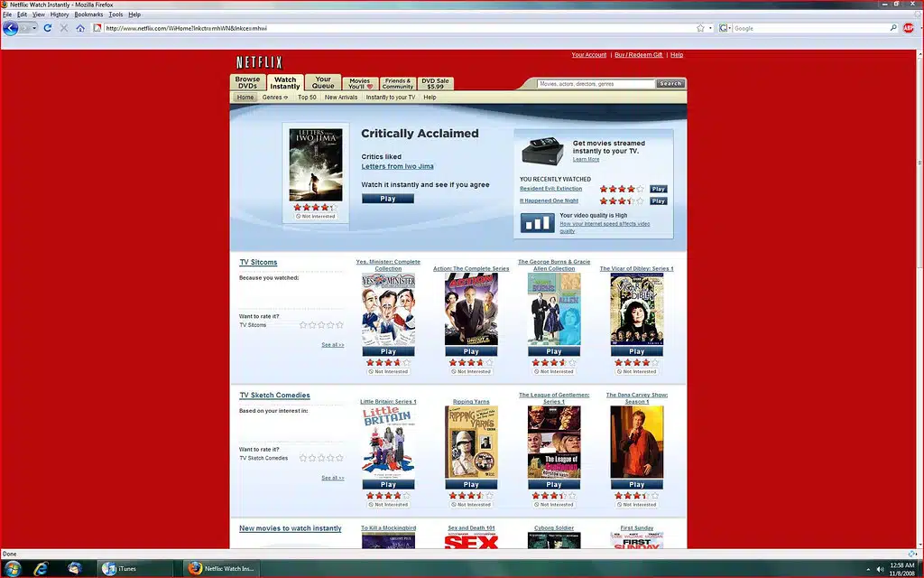The height and width of the screenshot is (578, 924).
Task: Mark Yes, Minister as Not Interested
Action: (x=388, y=371)
